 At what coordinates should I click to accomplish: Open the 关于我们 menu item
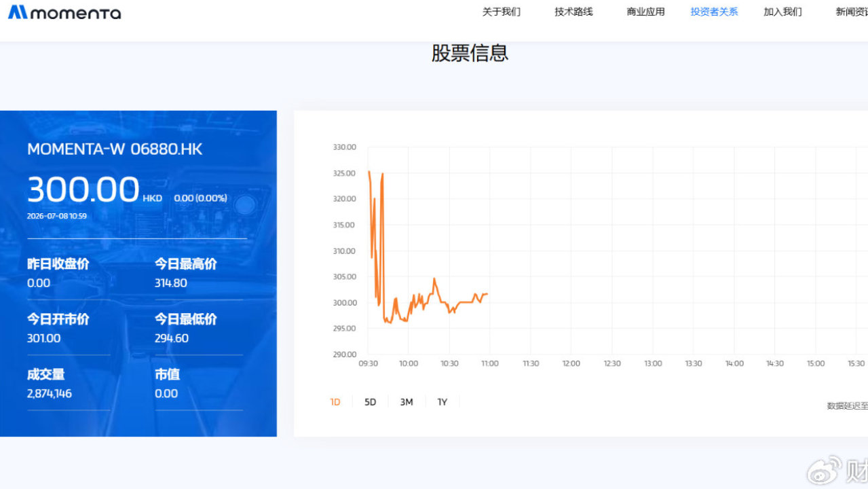tap(501, 12)
